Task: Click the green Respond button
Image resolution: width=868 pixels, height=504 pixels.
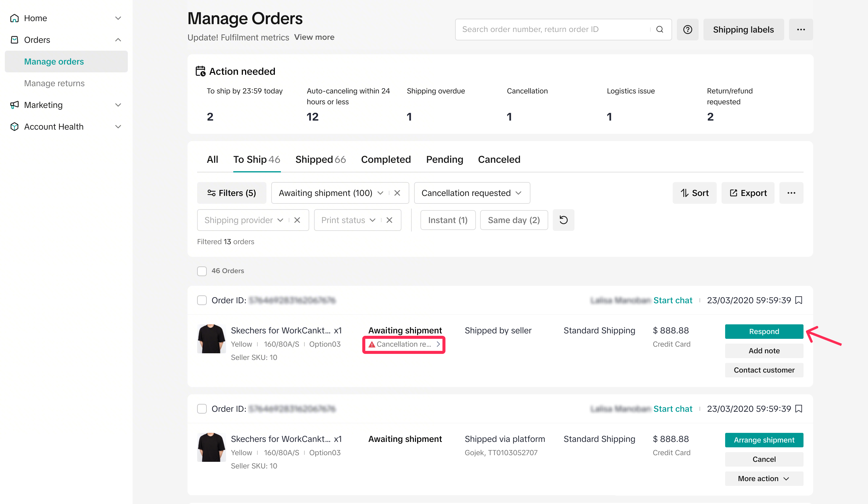Action: coord(764,331)
